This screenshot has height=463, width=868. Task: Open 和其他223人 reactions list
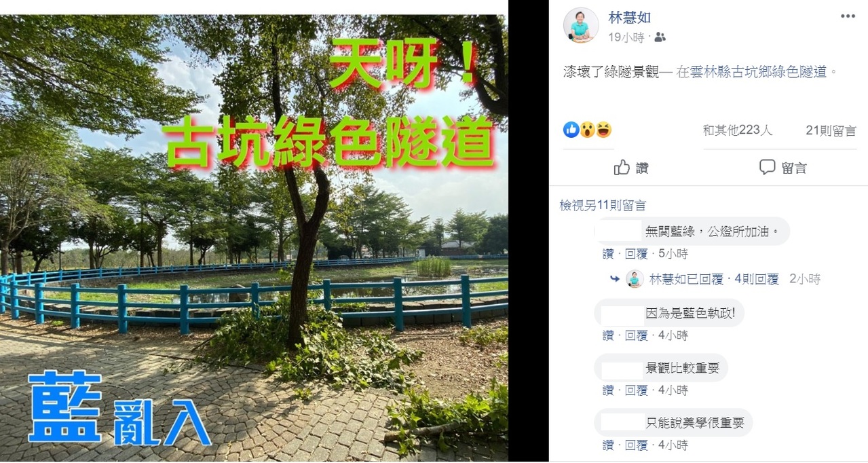(x=738, y=130)
